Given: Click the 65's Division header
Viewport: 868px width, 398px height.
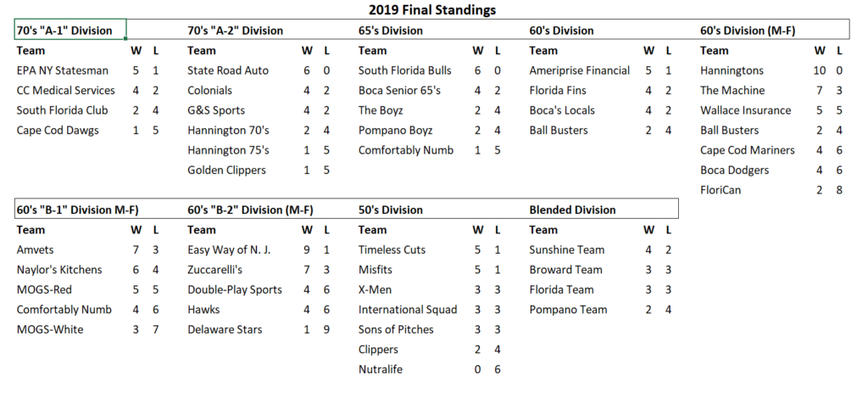Looking at the screenshot, I should (x=390, y=31).
